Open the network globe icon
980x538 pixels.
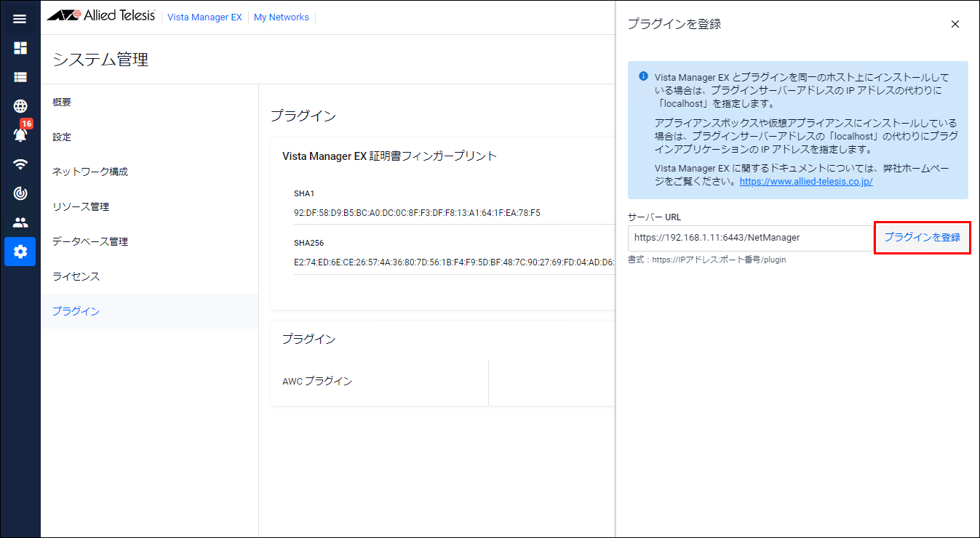tap(20, 106)
